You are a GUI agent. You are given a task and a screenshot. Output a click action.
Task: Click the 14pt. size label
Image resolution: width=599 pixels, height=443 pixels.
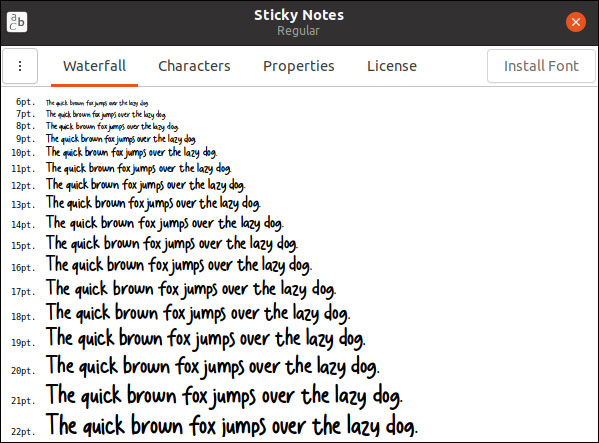coord(23,225)
